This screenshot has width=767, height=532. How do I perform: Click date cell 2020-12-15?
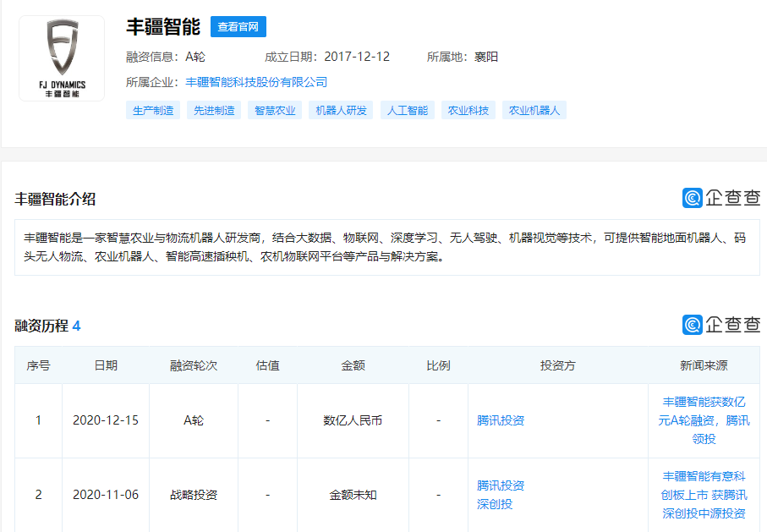point(106,420)
